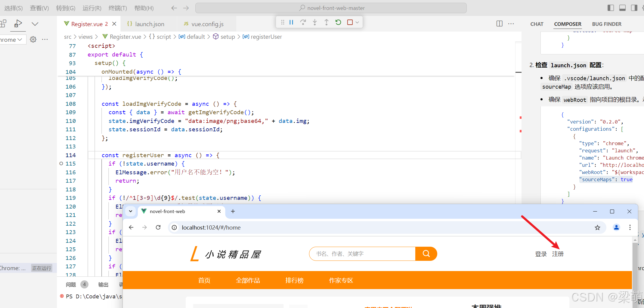The image size is (644, 308).
Task: Open Chrome three-dot menu
Action: [x=630, y=227]
